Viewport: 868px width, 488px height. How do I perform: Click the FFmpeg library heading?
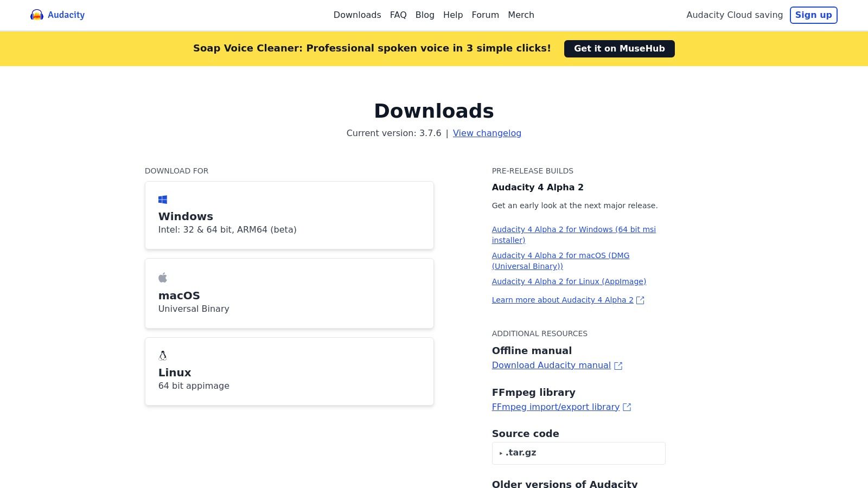click(533, 393)
